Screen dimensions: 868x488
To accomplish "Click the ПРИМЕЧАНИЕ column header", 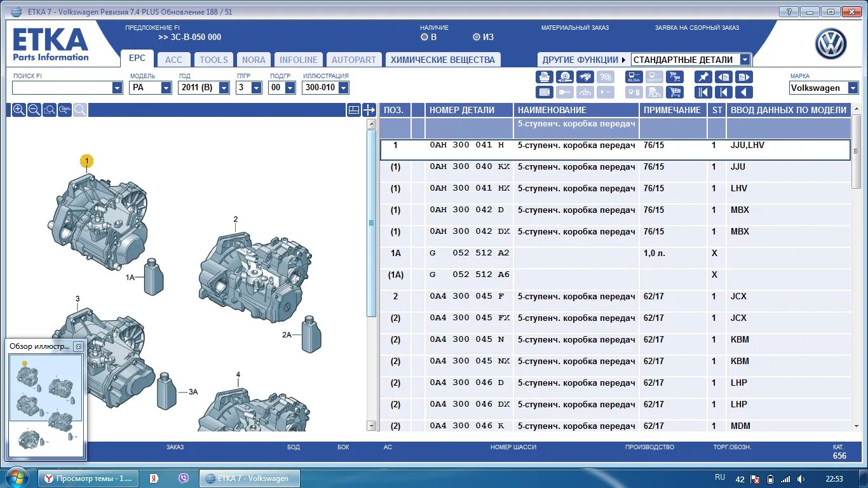I will [673, 110].
